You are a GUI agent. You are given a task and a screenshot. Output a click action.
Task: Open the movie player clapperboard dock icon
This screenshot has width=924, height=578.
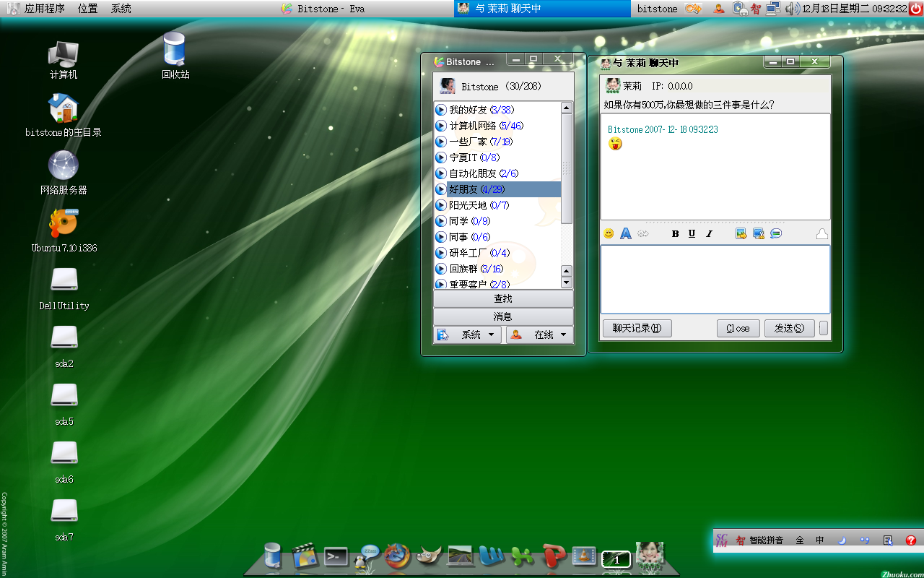coord(305,556)
